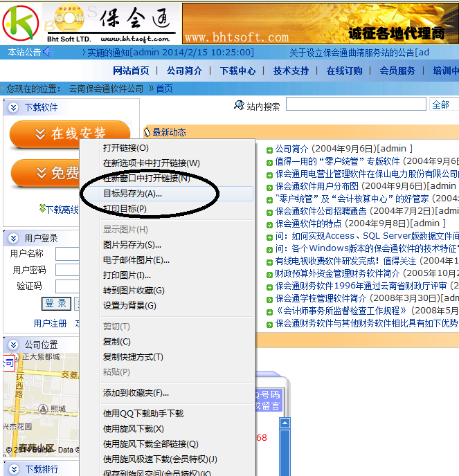The width and height of the screenshot is (459, 476).
Task: Select 使用QQ下载助手下载 menu entry
Action: coord(143,414)
